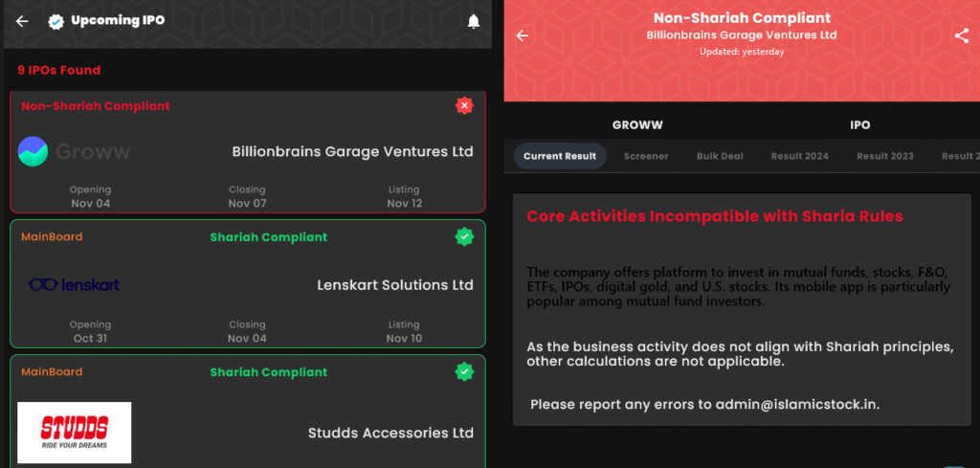Click the Studds Ride Your Dreams logo

click(74, 432)
